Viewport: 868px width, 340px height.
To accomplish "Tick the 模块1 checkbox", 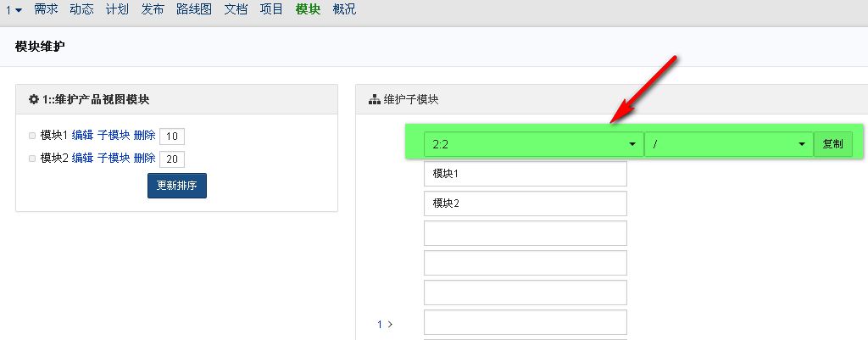I will coord(32,136).
